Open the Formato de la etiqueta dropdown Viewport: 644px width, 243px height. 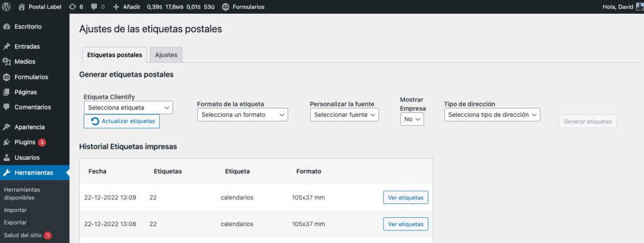coord(242,115)
